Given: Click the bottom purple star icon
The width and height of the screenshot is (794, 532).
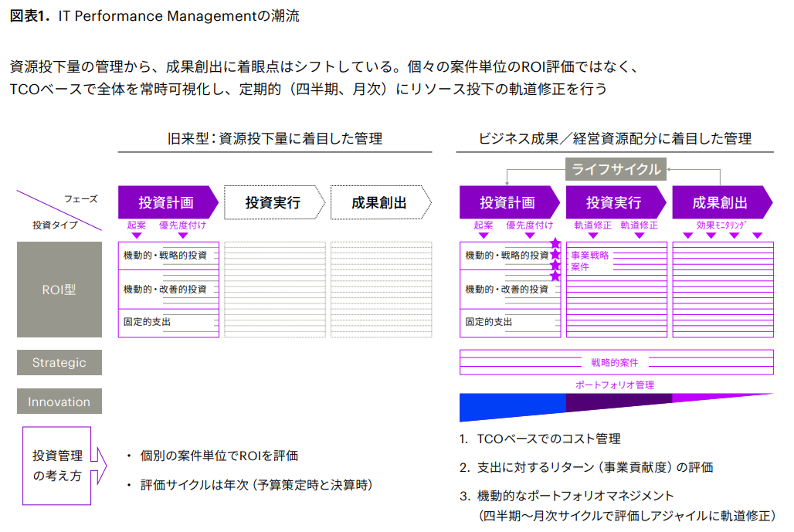Looking at the screenshot, I should [555, 276].
